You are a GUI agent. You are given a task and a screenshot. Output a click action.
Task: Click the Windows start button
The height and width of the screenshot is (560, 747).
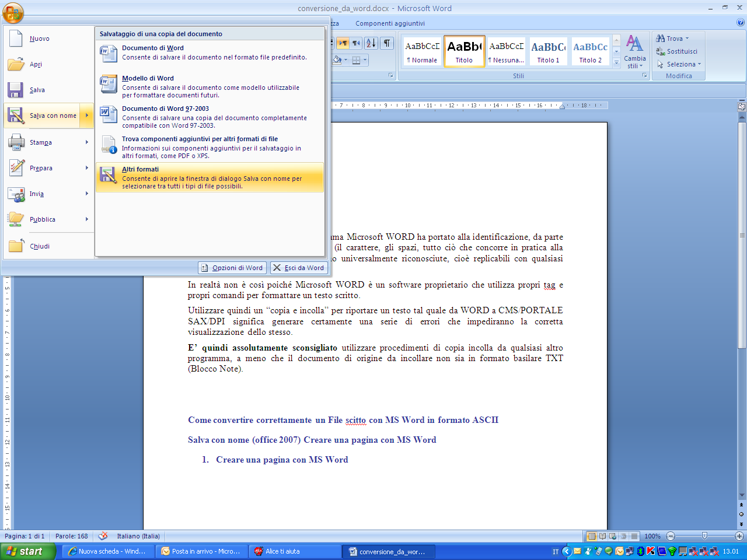click(x=28, y=551)
